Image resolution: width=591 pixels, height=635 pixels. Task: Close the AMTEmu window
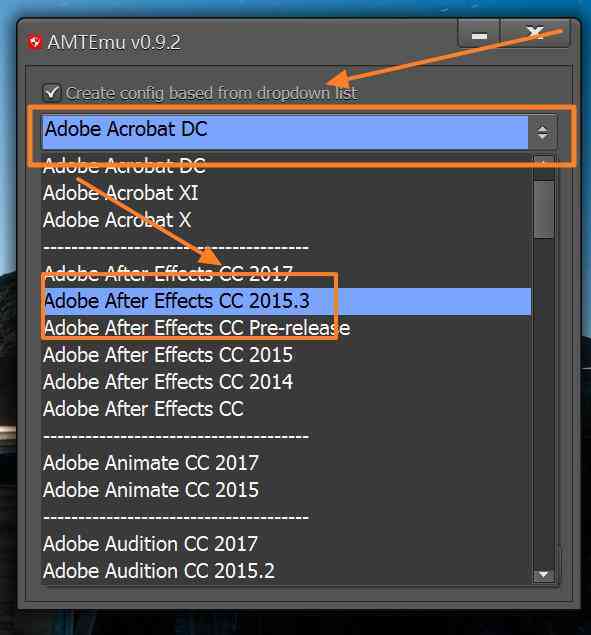536,34
